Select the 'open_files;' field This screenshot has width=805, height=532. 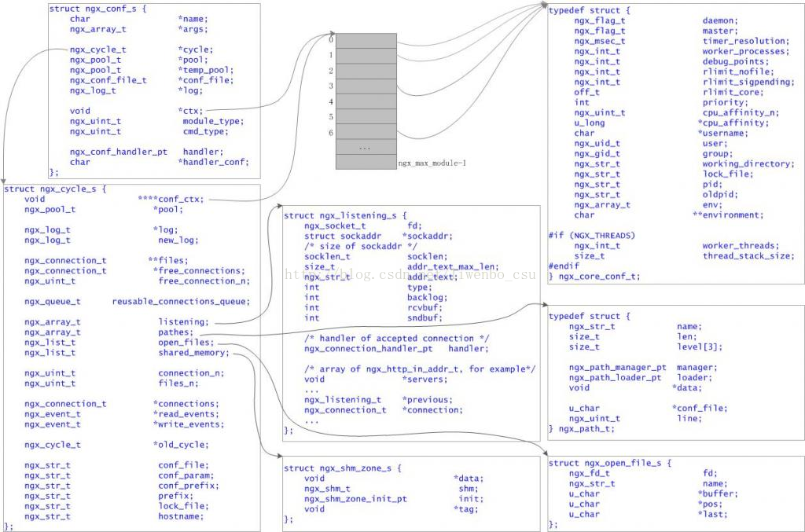[186, 343]
